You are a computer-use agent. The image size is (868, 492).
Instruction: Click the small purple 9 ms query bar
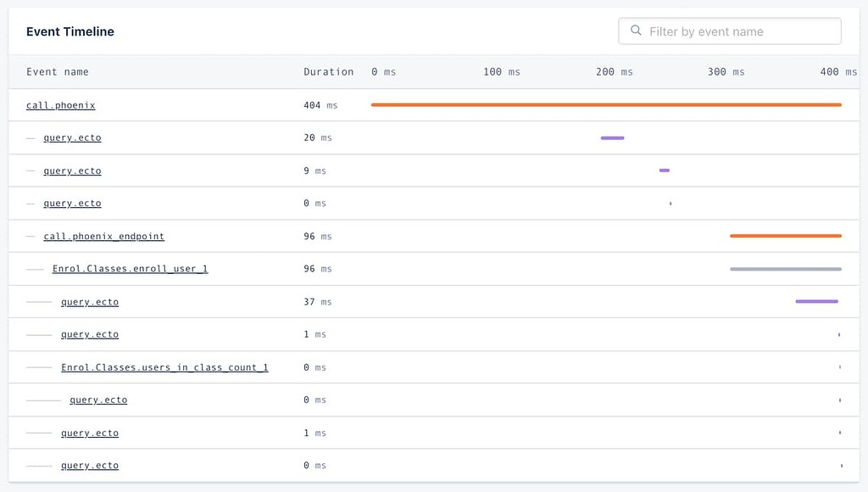(665, 171)
